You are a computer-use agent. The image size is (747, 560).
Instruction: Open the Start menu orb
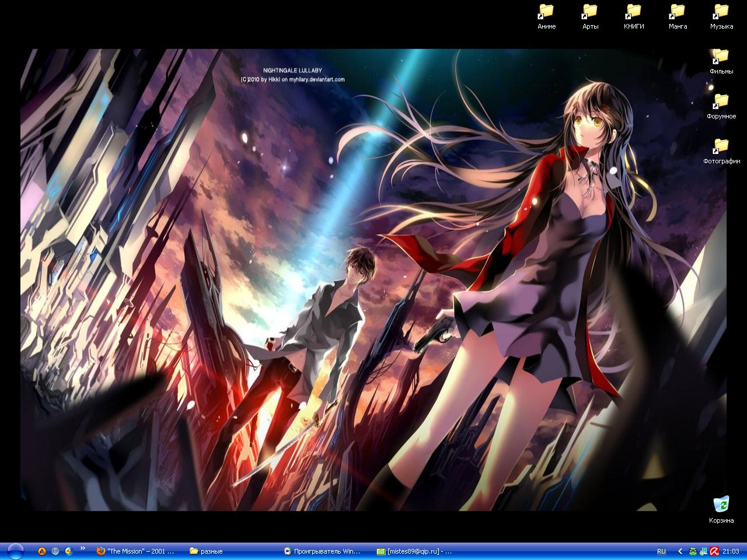tap(16, 551)
